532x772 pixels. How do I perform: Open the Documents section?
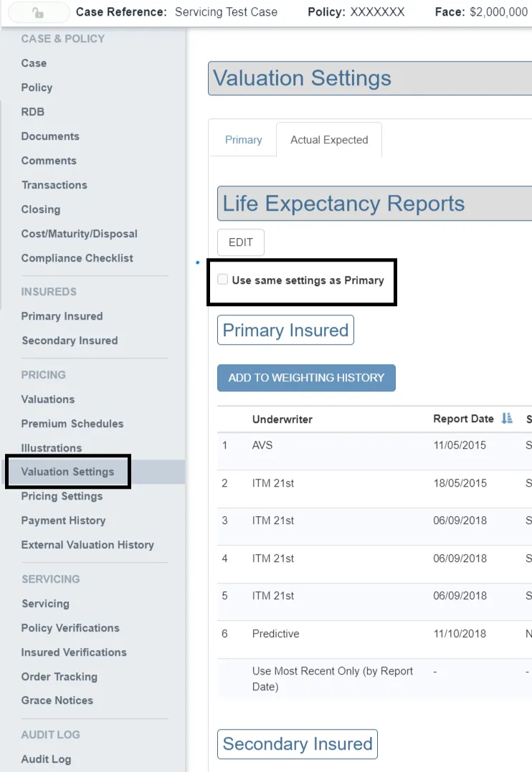point(50,136)
